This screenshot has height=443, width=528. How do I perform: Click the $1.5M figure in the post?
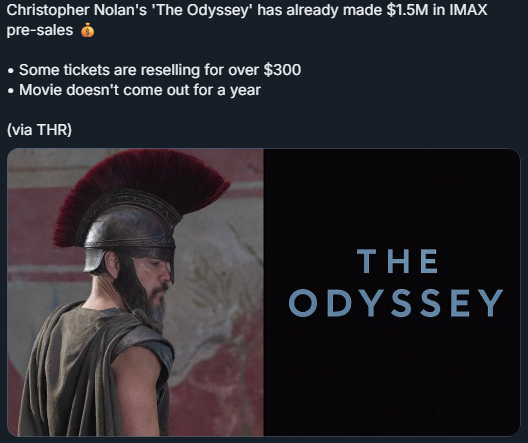tap(407, 10)
